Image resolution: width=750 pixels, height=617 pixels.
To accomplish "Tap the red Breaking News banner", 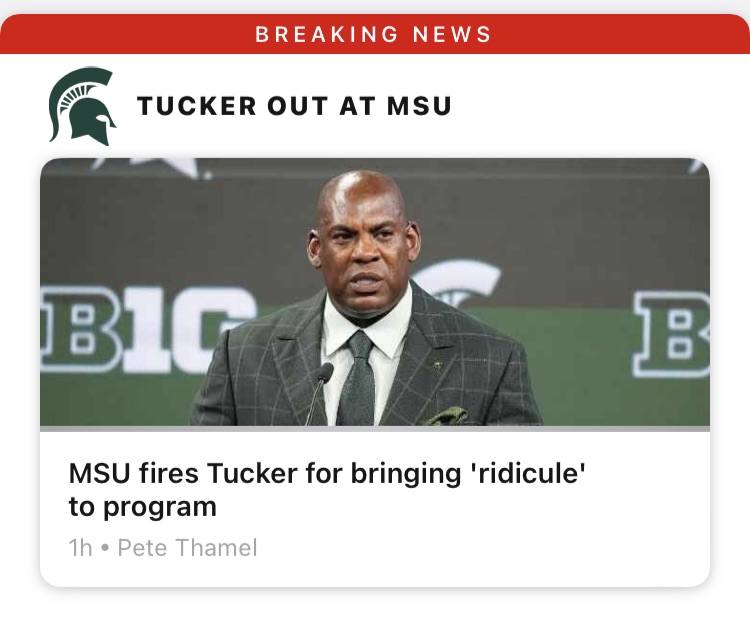I will click(374, 34).
